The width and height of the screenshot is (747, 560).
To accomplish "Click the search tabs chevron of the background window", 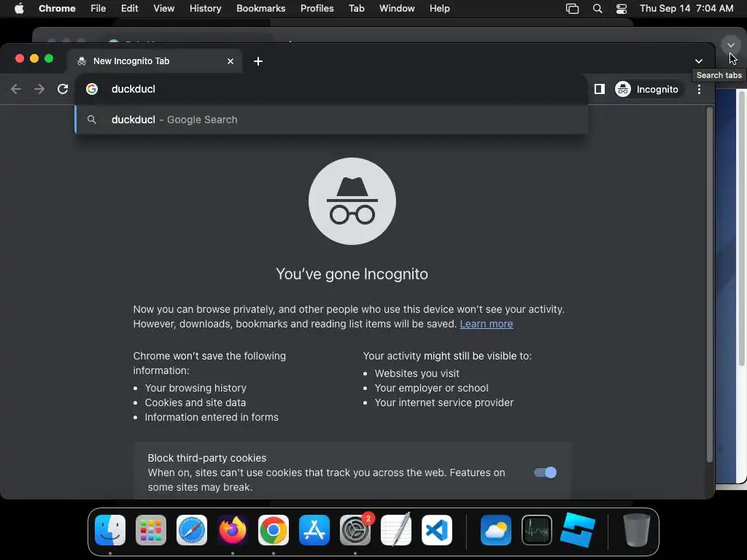I will pyautogui.click(x=730, y=45).
